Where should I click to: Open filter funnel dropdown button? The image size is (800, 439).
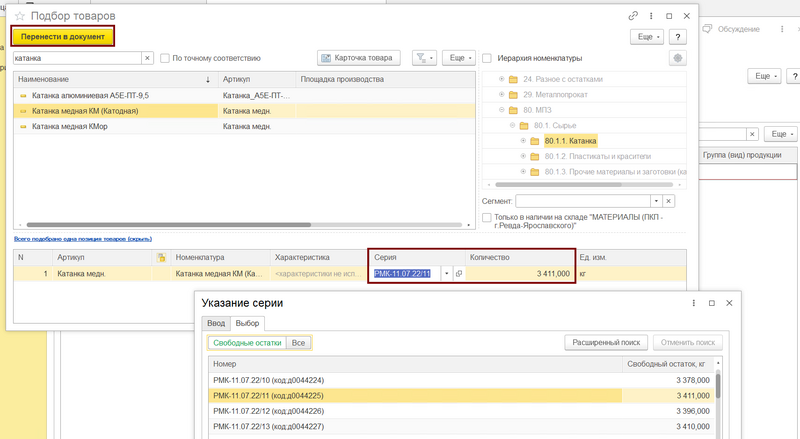pyautogui.click(x=424, y=58)
